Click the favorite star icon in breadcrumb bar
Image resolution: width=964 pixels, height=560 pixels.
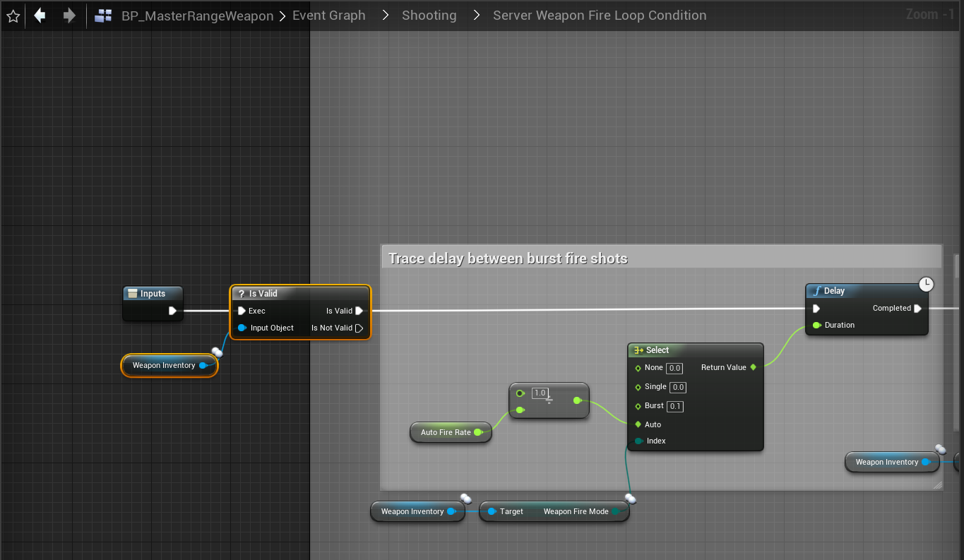pos(13,16)
